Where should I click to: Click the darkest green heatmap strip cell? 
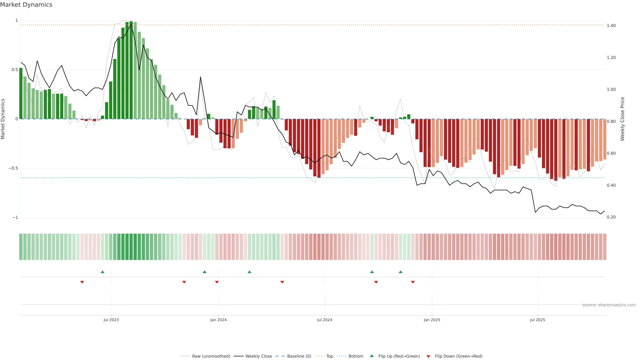click(x=131, y=247)
